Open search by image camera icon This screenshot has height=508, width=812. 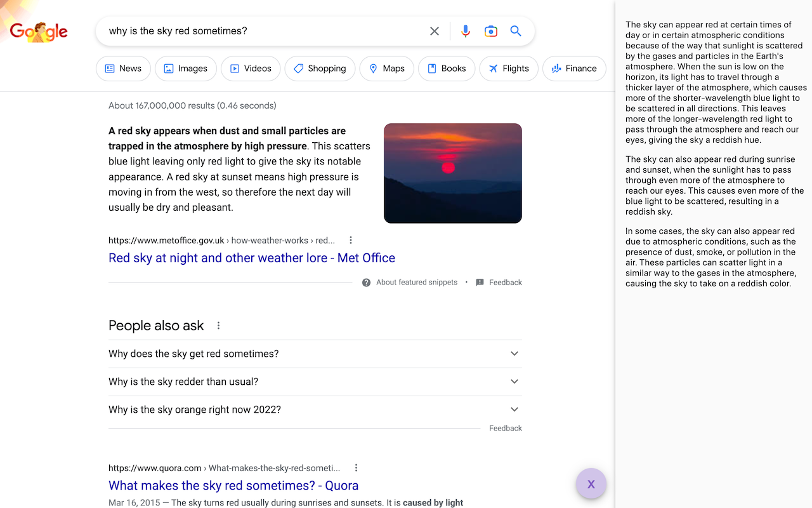tap(491, 31)
